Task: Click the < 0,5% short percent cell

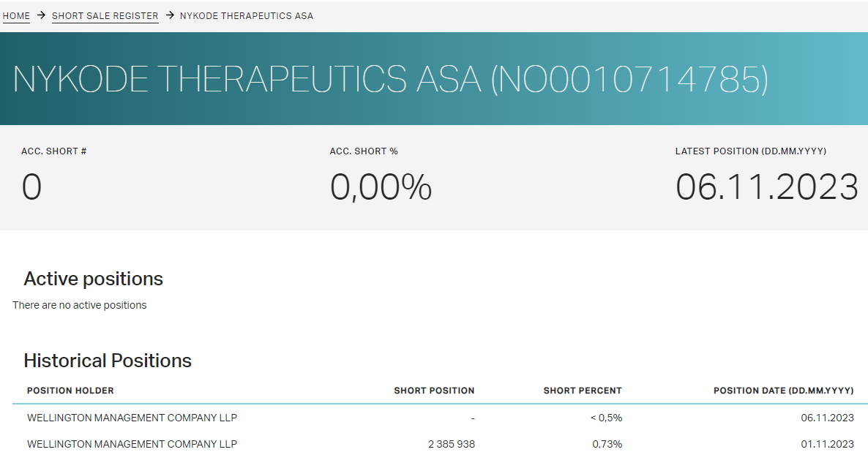Action: [606, 418]
